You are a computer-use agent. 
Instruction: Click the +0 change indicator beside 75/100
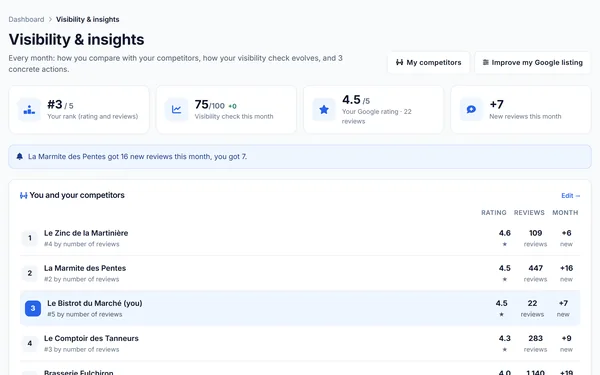pos(232,106)
